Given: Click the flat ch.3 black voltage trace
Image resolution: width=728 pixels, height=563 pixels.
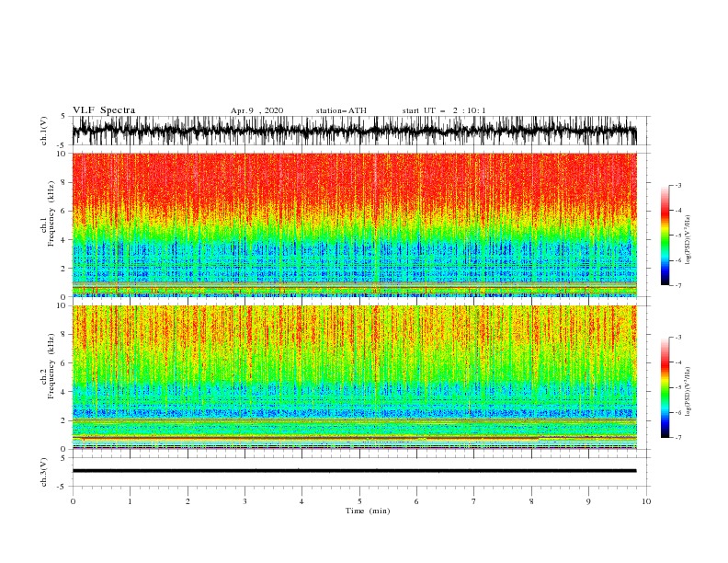Looking at the screenshot, I should point(354,471).
